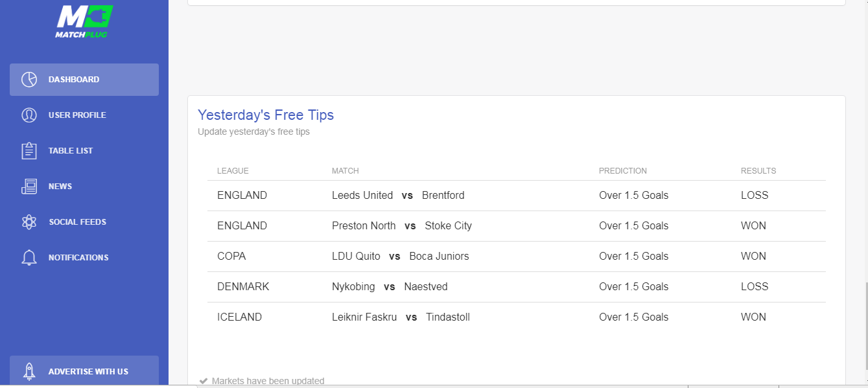Click the User Profile person icon

pos(29,115)
